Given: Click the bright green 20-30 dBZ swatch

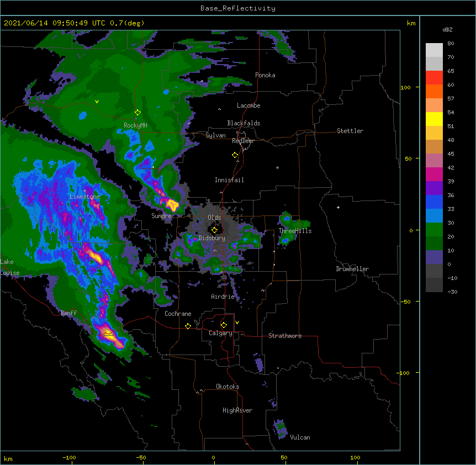Looking at the screenshot, I should tap(434, 230).
